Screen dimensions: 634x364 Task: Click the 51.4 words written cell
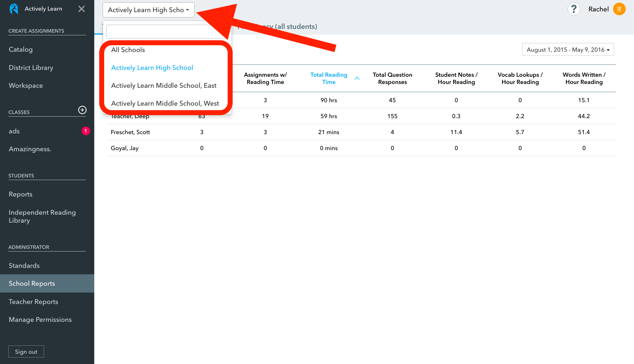[x=584, y=132]
